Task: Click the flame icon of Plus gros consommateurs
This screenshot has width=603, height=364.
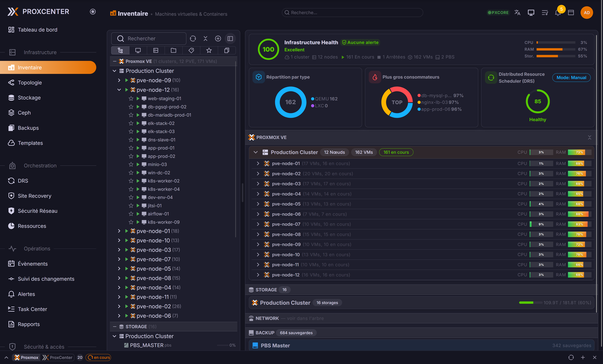Action: pyautogui.click(x=375, y=77)
